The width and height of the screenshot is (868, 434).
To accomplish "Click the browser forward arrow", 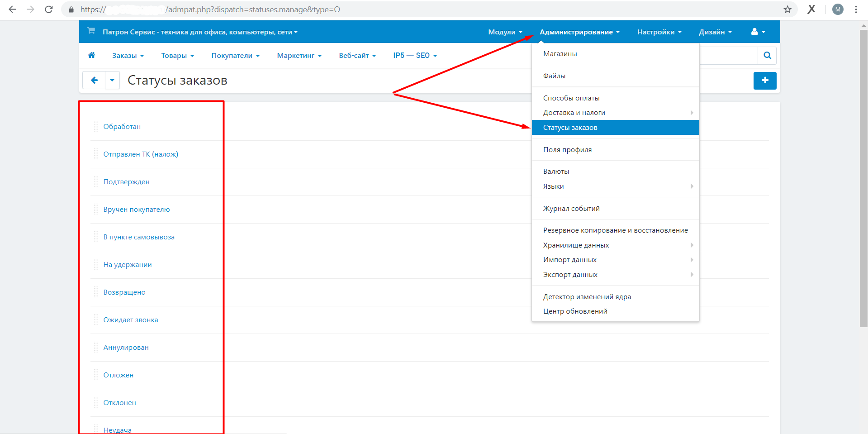I will coord(30,9).
